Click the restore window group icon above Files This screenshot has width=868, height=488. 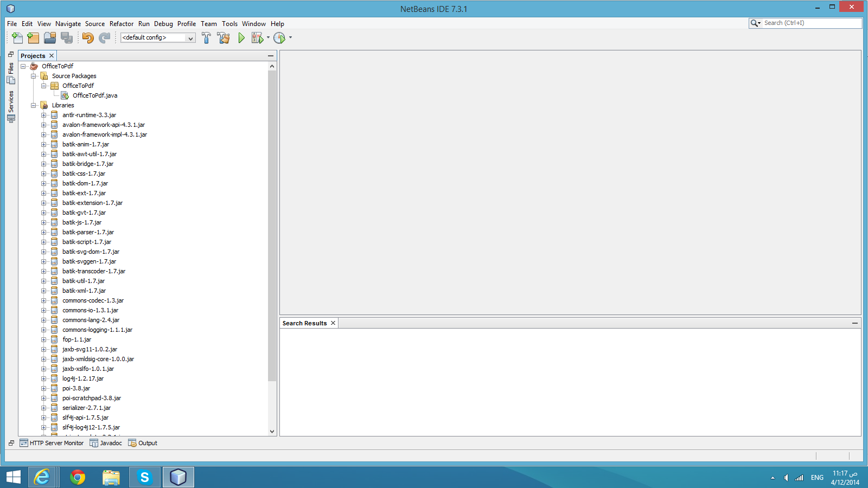pyautogui.click(x=11, y=54)
